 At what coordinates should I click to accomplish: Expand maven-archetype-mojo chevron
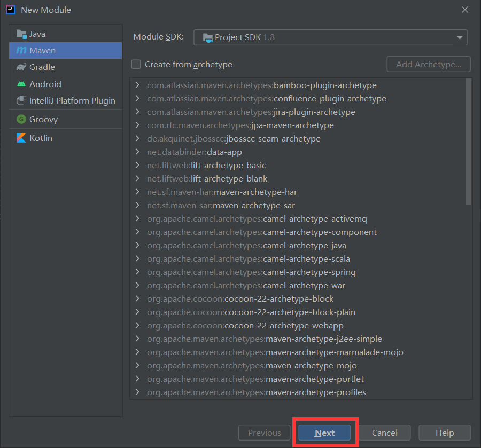click(x=137, y=365)
